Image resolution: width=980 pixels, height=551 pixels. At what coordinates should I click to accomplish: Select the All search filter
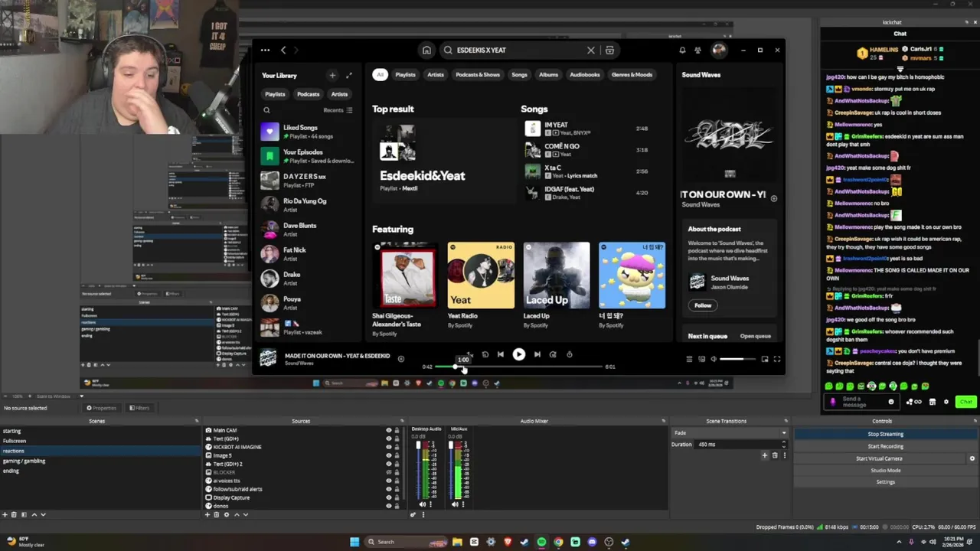click(380, 75)
